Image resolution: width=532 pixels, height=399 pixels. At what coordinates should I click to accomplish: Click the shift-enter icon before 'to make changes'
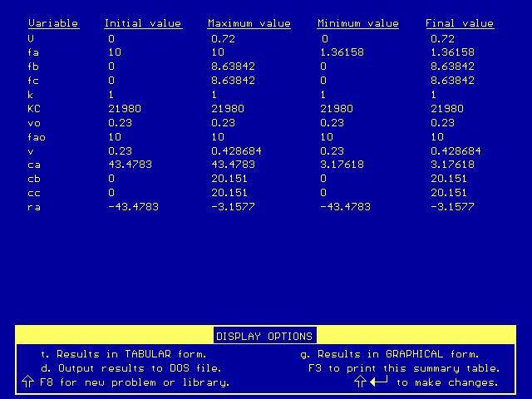pyautogui.click(x=372, y=382)
